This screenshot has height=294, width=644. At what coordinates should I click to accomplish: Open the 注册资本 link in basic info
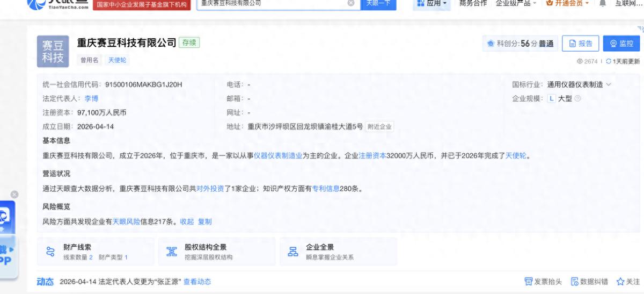(x=372, y=156)
